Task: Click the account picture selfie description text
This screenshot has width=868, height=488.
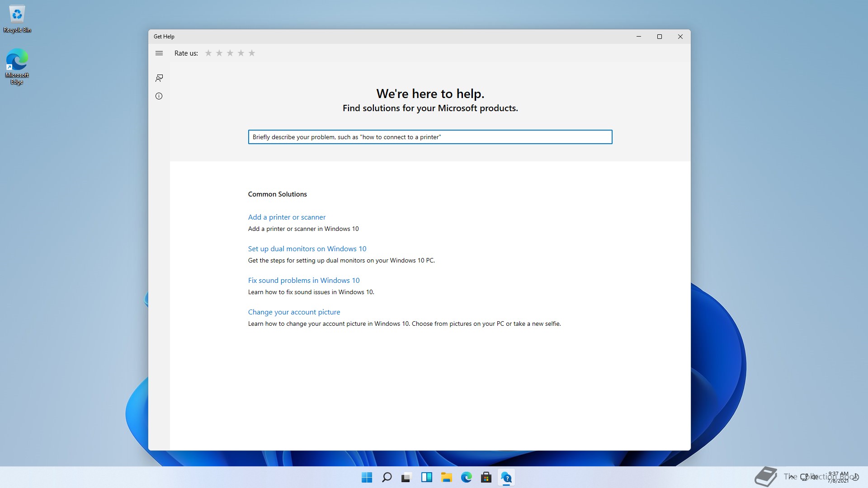Action: [404, 324]
